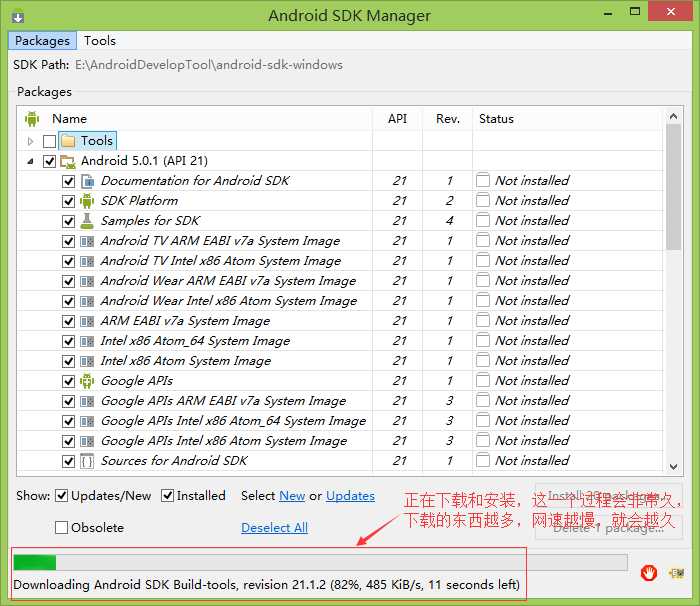
Task: Click Documentation row Not installed status icon
Action: [483, 180]
